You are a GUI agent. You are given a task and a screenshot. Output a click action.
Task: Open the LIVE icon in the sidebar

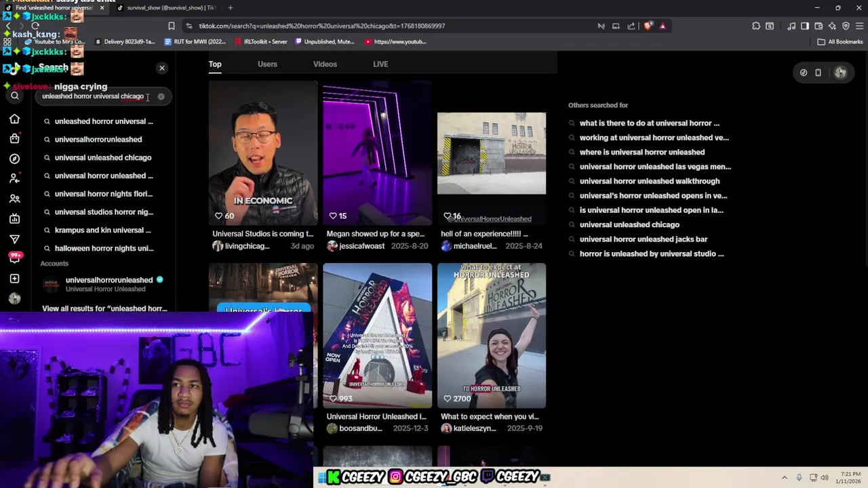tap(14, 219)
